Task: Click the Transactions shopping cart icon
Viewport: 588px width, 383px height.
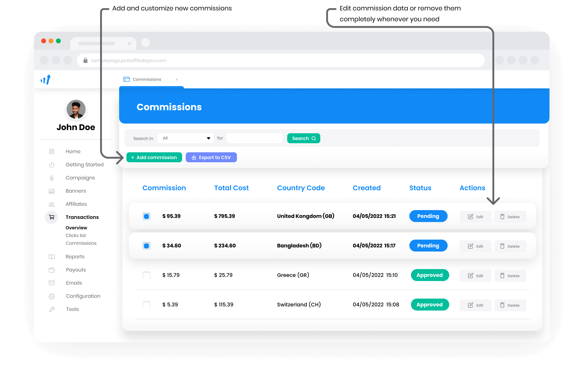Action: 52,217
